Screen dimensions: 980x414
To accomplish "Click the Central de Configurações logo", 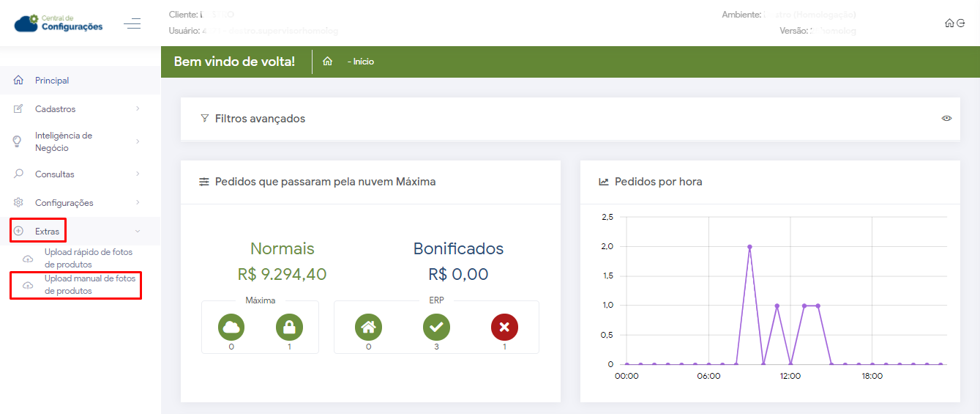I will click(59, 23).
